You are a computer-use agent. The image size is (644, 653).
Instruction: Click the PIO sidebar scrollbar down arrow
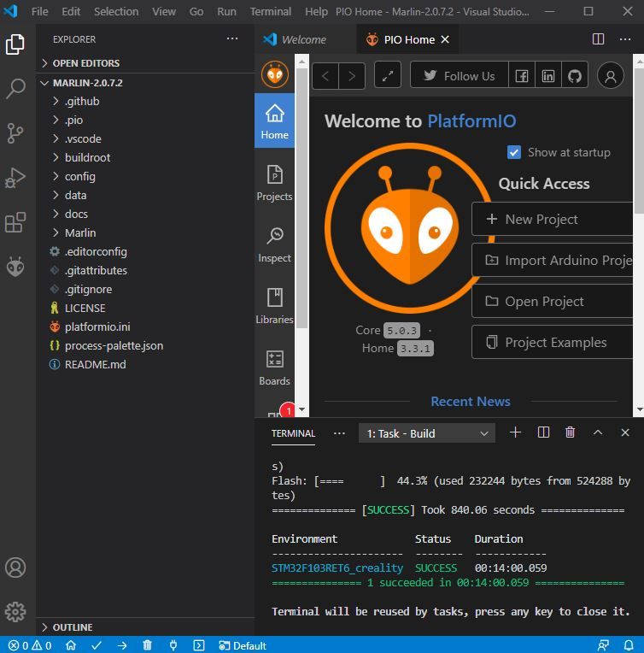[302, 409]
